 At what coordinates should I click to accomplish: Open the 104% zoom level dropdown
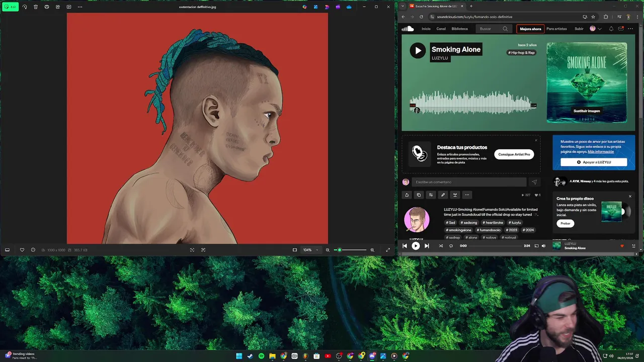click(310, 250)
